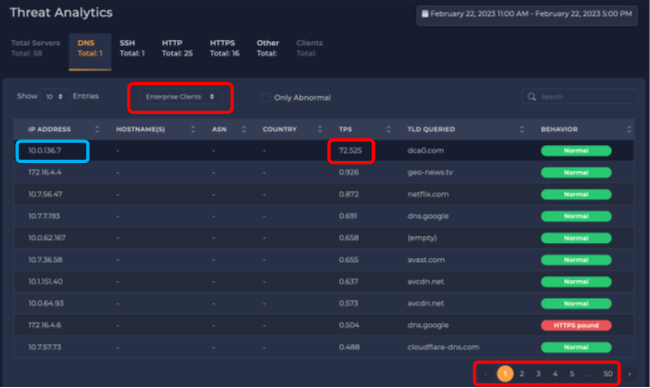Click the avast.com TLD cell
Image resolution: width=650 pixels, height=388 pixels.
click(x=426, y=260)
